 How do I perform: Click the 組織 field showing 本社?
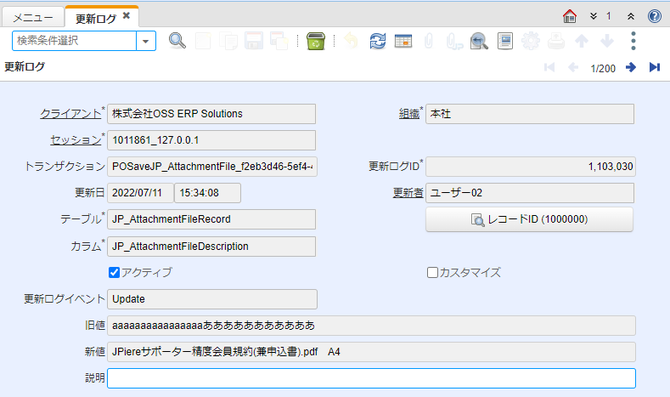pyautogui.click(x=530, y=114)
